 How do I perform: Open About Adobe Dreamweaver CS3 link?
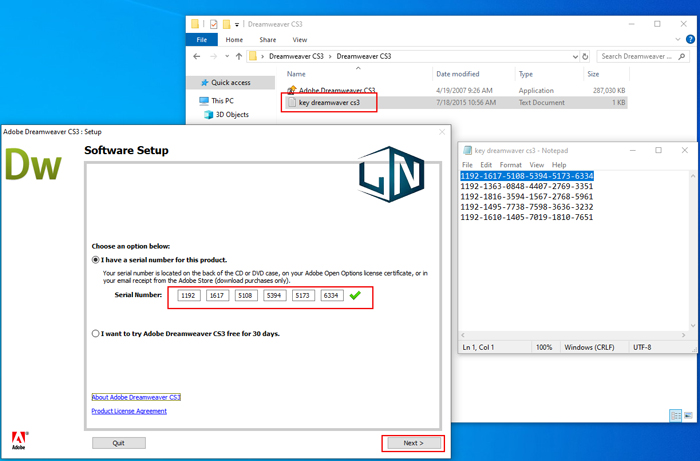point(136,397)
